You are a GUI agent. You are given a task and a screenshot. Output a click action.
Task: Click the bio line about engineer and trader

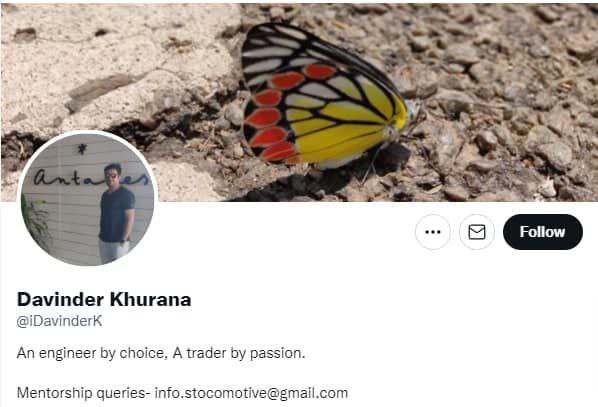coord(161,353)
